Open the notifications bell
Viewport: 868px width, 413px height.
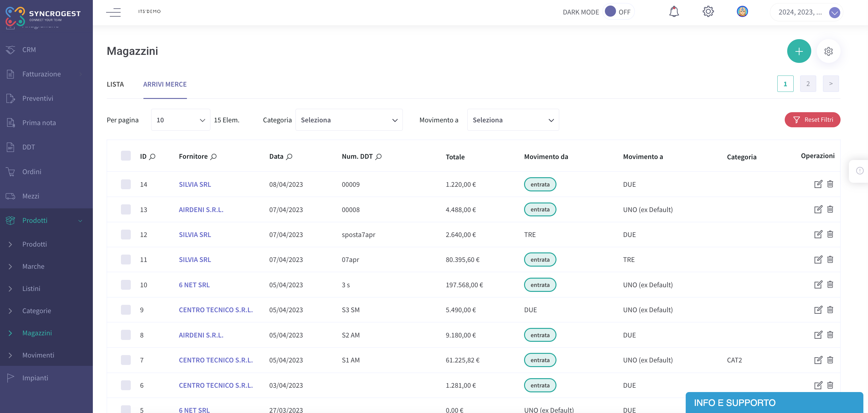click(x=674, y=12)
